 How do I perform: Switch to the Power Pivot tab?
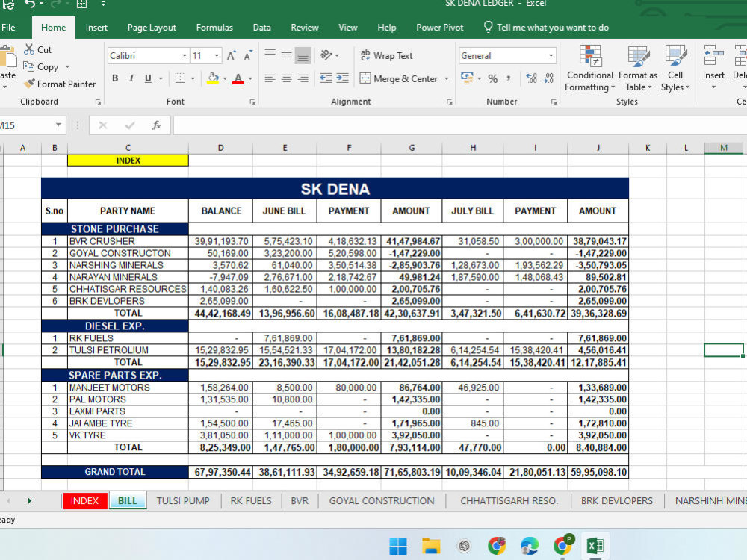pos(439,28)
